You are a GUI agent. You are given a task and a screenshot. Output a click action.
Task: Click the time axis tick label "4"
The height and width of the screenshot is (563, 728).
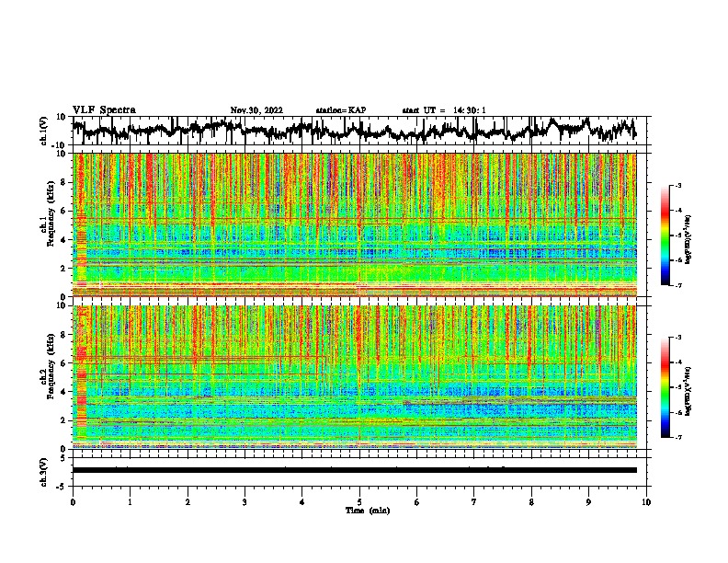(302, 502)
